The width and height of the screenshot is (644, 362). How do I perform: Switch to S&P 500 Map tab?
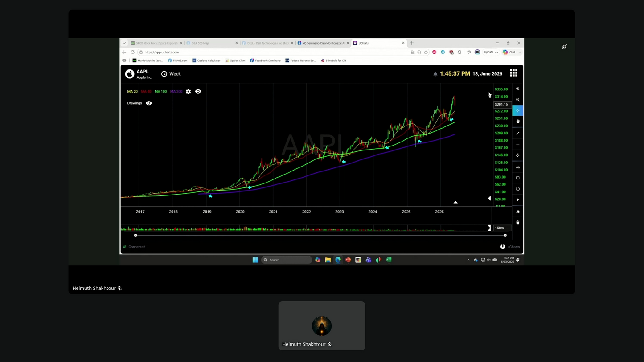coord(212,43)
